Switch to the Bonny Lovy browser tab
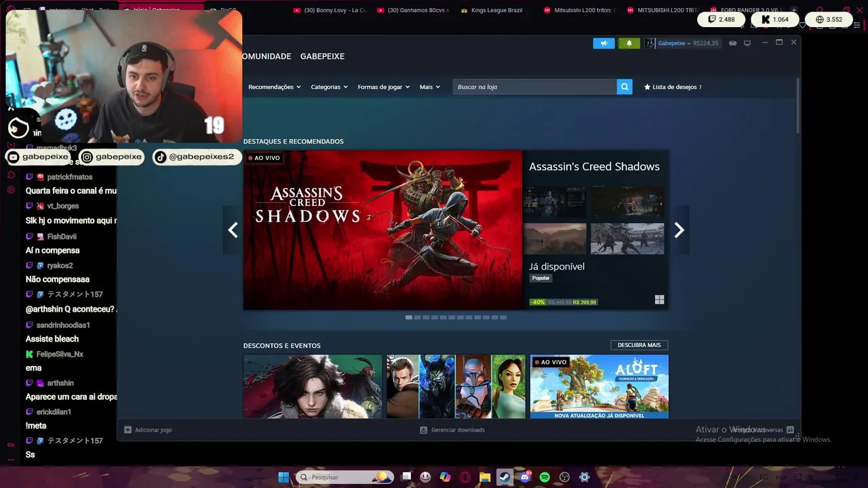868x488 pixels. click(x=330, y=10)
